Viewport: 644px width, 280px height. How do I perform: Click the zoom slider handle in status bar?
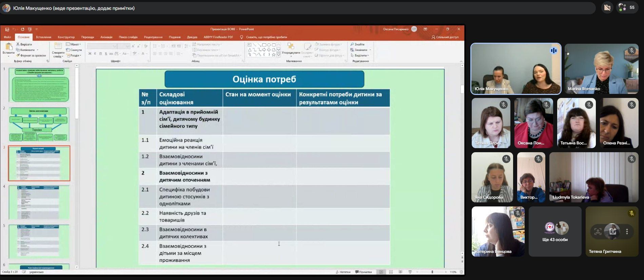tap(432, 272)
